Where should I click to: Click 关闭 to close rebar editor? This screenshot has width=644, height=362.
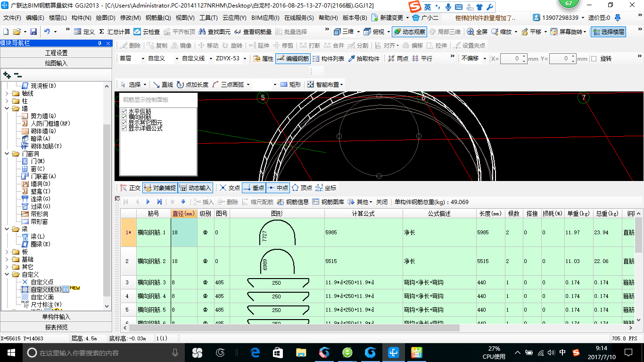[x=381, y=202]
